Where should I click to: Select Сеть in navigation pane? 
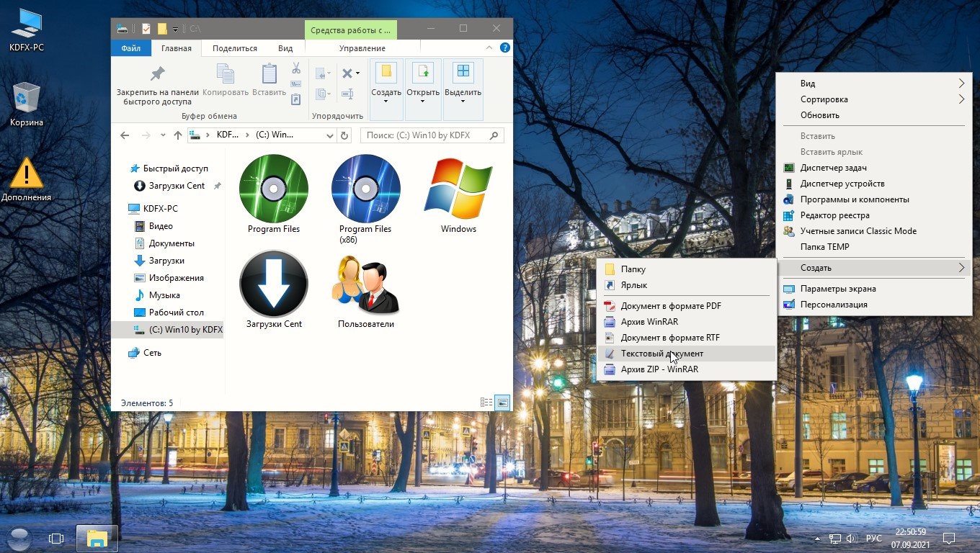click(x=144, y=353)
